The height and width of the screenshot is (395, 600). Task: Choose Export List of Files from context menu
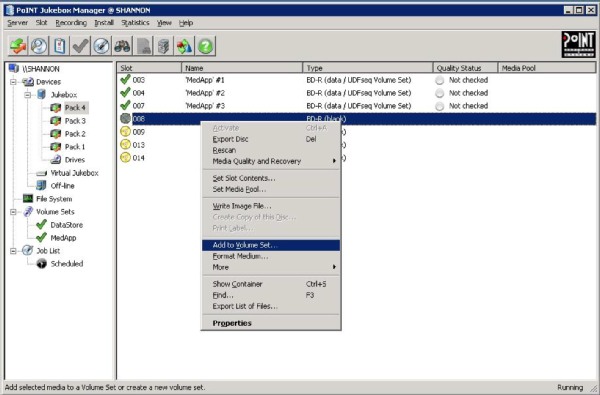point(271,306)
